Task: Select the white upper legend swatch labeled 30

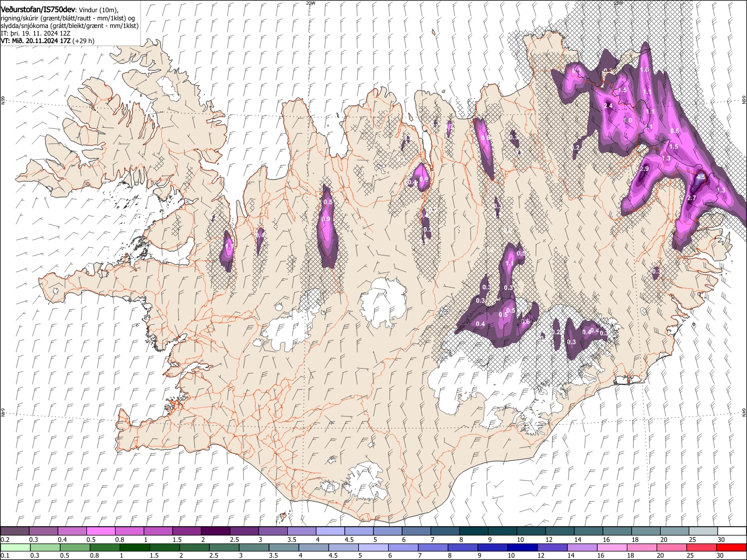Action: [731, 531]
